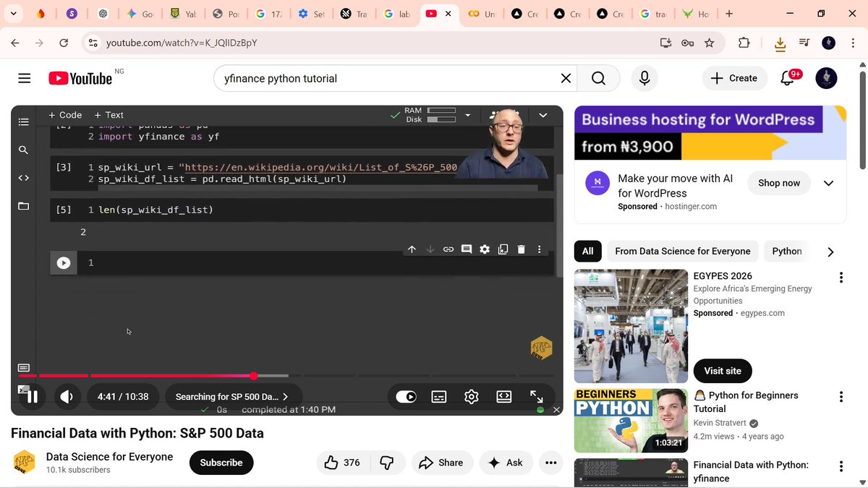868x488 pixels.
Task: Open Data Science for Everyone channel name
Action: coord(109,457)
